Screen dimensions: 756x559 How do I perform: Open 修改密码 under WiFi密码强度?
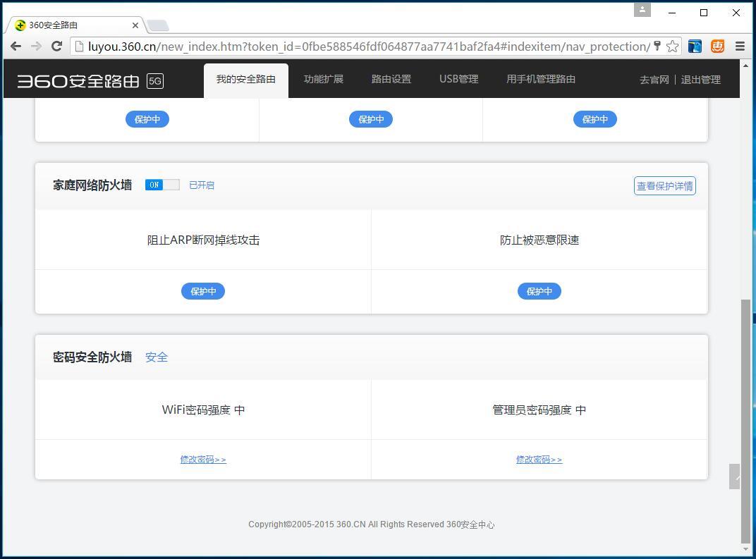point(203,459)
